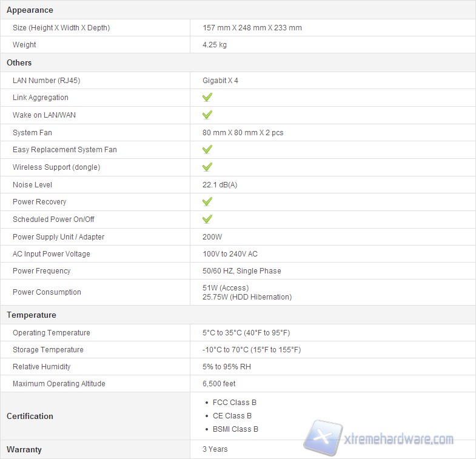
Task: Click the Gigabit X 4 LAN value
Action: tap(220, 80)
